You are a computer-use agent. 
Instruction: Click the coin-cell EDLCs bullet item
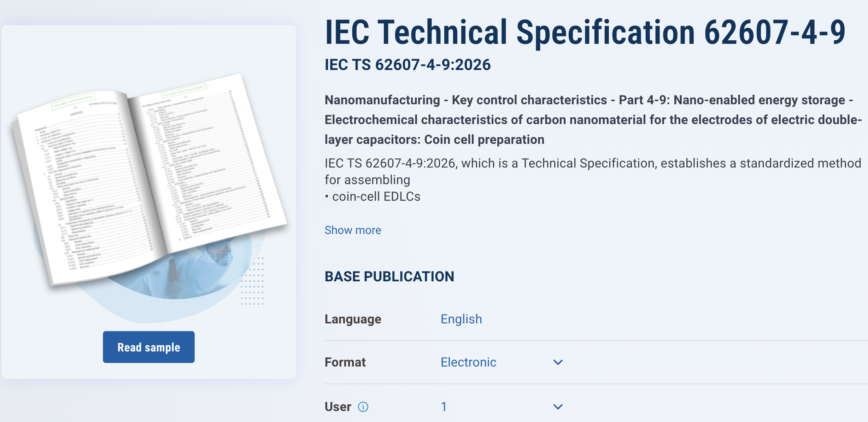pos(373,197)
